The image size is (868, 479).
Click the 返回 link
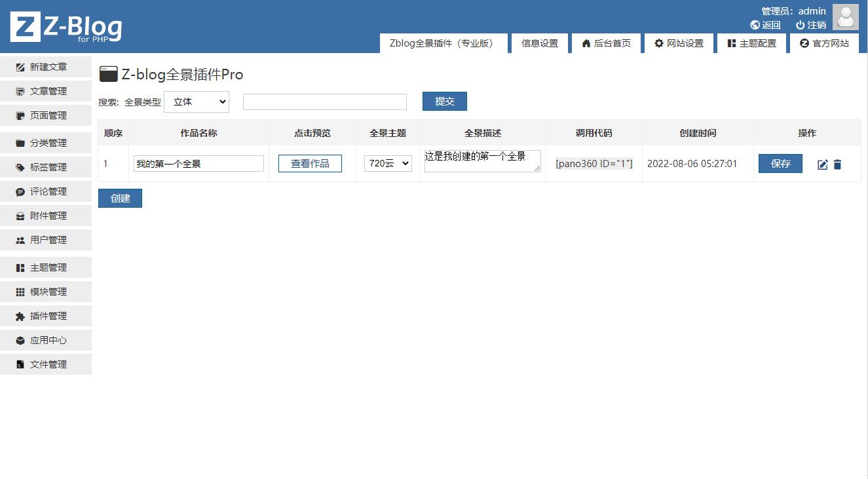(x=766, y=25)
